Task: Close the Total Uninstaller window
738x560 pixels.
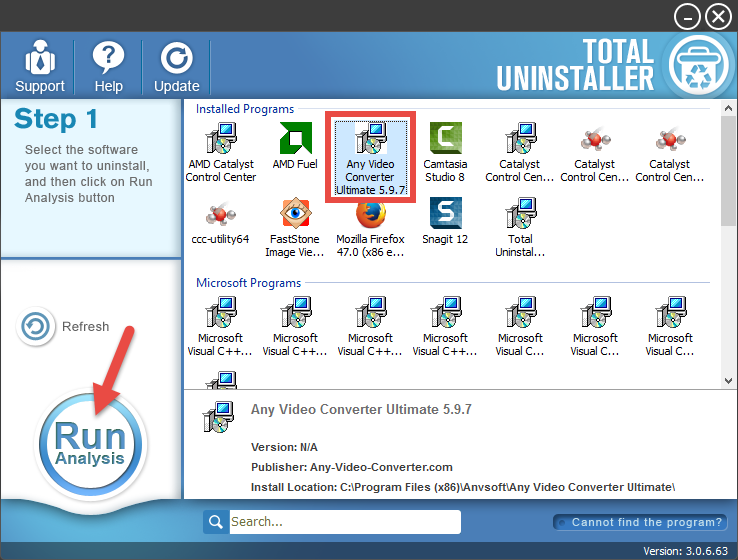Action: click(x=718, y=17)
